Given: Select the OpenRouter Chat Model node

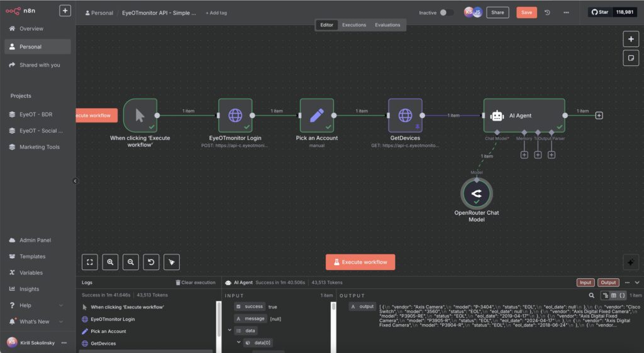Looking at the screenshot, I should 477,193.
